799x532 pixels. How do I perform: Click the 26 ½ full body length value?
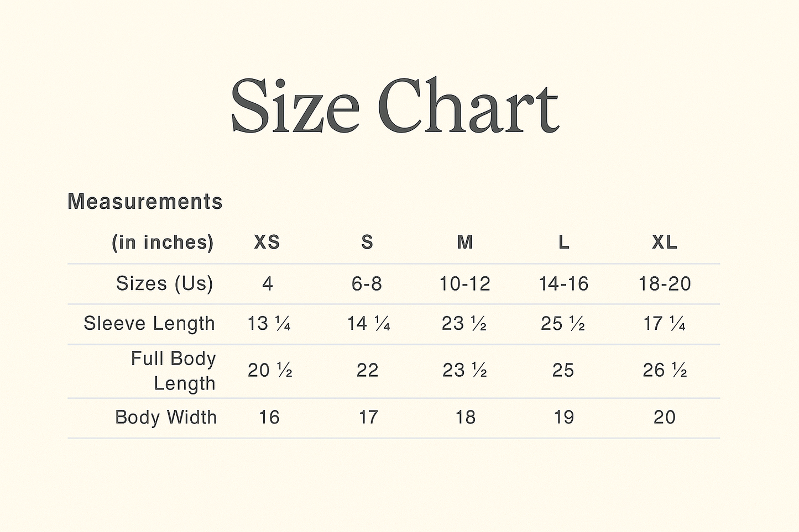tap(665, 370)
